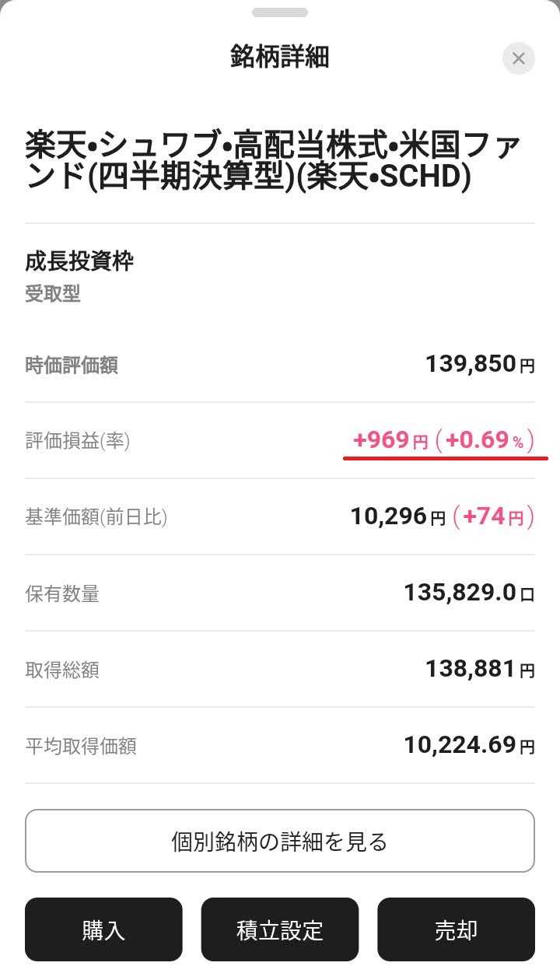The width and height of the screenshot is (560, 980).
Task: Click the 保有数量 label
Action: (62, 594)
